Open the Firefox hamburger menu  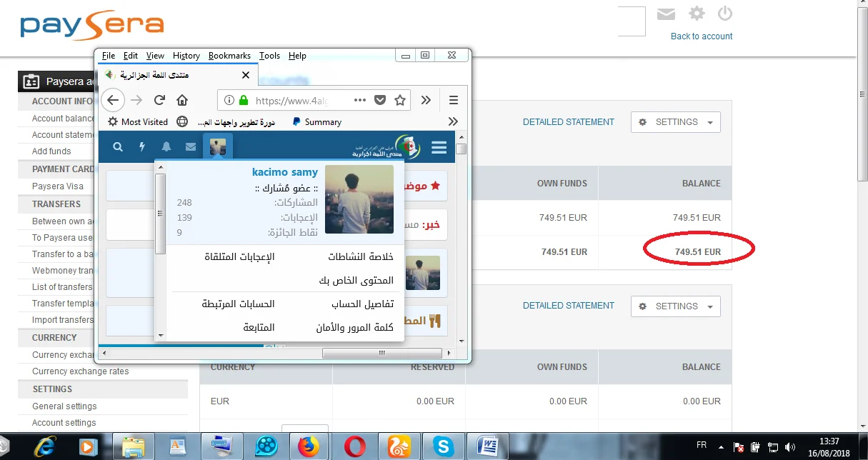(454, 100)
